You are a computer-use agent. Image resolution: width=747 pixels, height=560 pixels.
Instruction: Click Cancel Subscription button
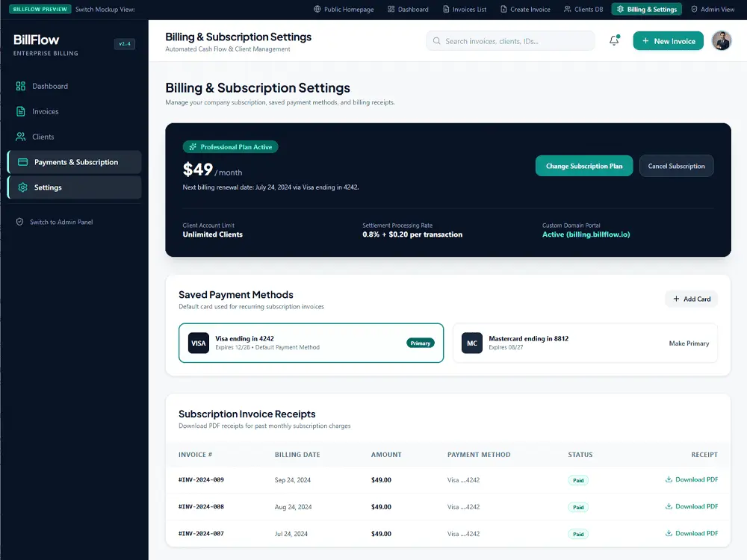point(676,166)
